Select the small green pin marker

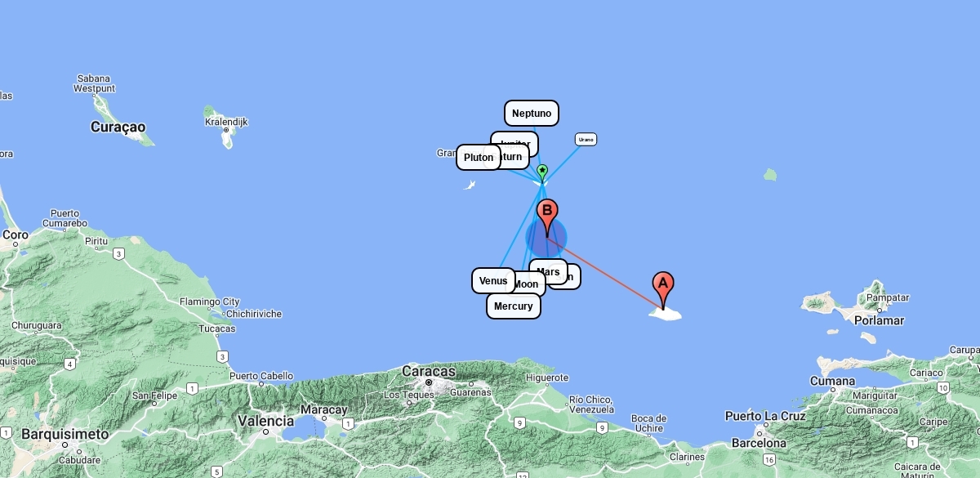coord(541,172)
